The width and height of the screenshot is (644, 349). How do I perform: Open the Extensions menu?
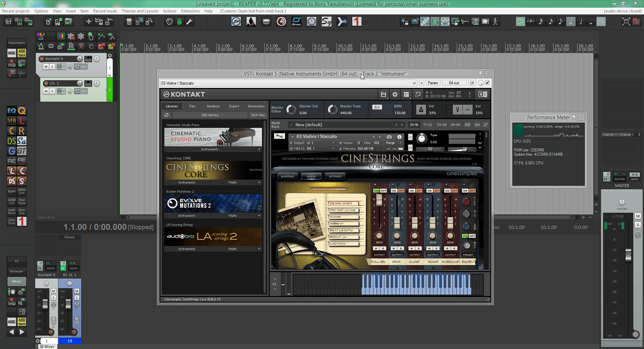[x=190, y=11]
